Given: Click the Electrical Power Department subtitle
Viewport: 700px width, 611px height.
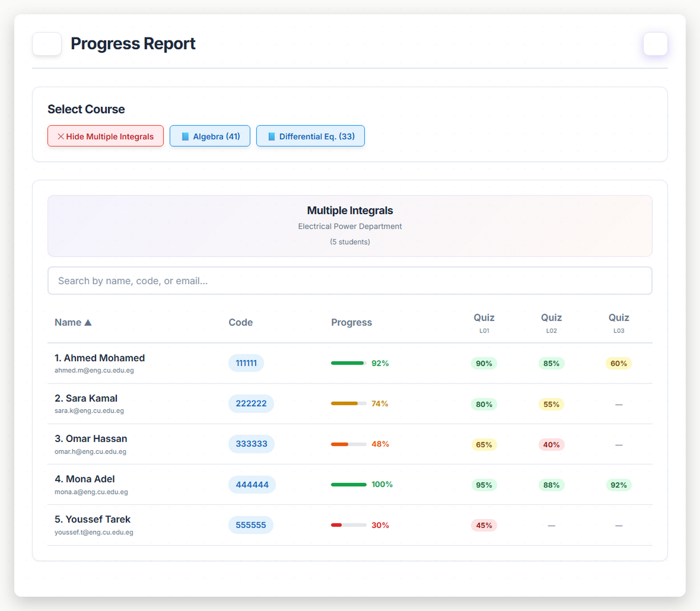Looking at the screenshot, I should [x=350, y=226].
